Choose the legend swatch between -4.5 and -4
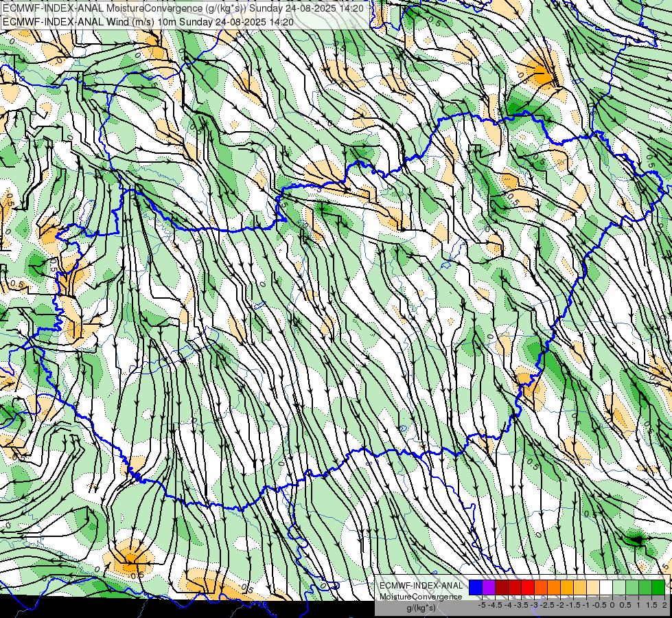The height and width of the screenshot is (618, 672). 502,587
